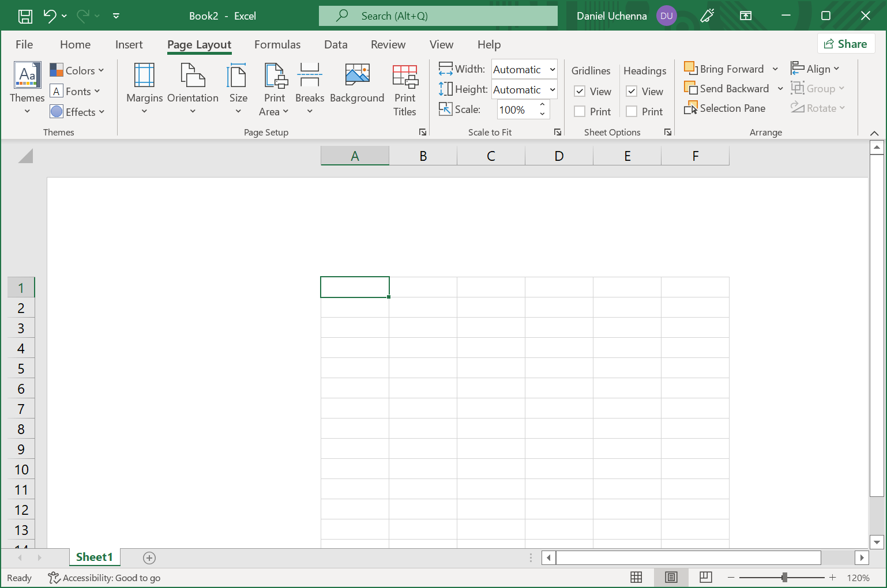This screenshot has height=588, width=887.
Task: Click the Share button
Action: coord(845,44)
